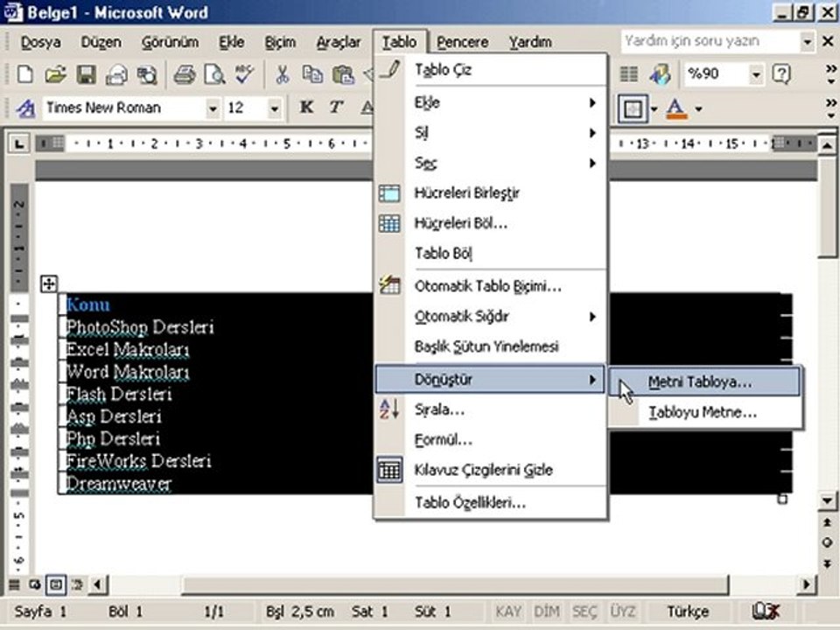Save the document with the floppy icon
The height and width of the screenshot is (630, 840).
(x=86, y=74)
